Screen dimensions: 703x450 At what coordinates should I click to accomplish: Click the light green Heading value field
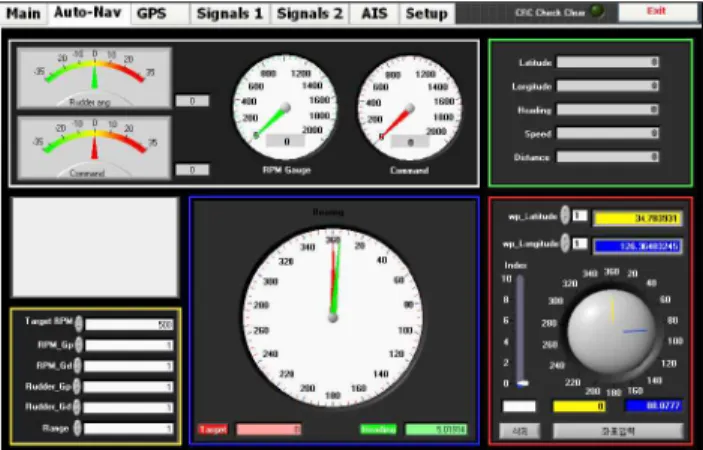(436, 429)
